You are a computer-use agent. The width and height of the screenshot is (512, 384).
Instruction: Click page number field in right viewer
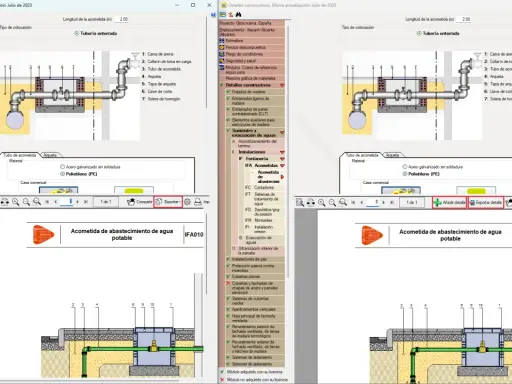(x=373, y=202)
